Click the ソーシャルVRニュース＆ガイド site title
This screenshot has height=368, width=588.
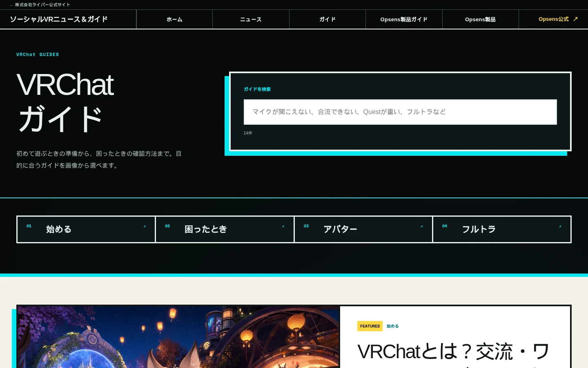pyautogui.click(x=59, y=19)
